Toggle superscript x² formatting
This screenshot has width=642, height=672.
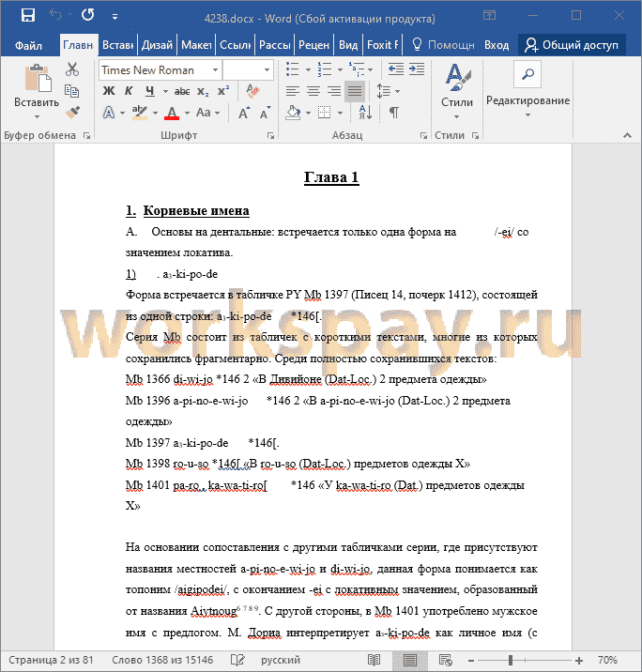[x=223, y=91]
